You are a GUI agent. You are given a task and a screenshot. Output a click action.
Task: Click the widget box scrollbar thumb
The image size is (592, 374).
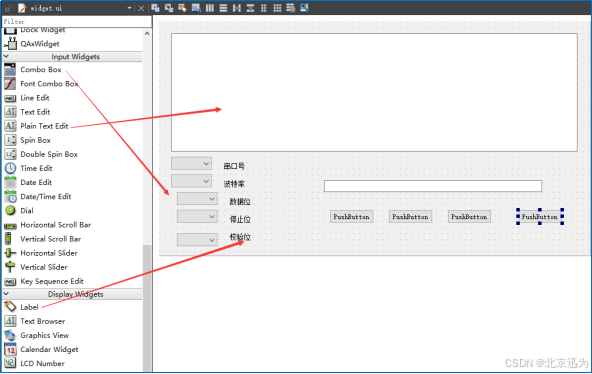[x=147, y=308]
